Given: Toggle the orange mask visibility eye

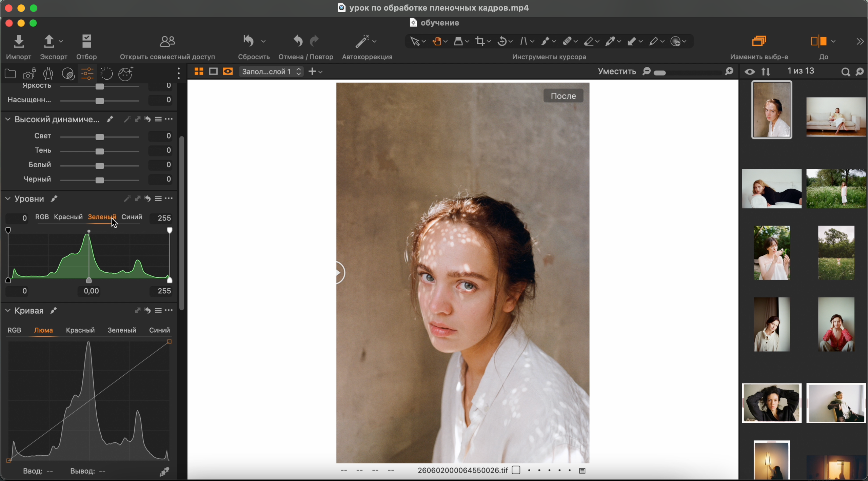Looking at the screenshot, I should coord(228,71).
